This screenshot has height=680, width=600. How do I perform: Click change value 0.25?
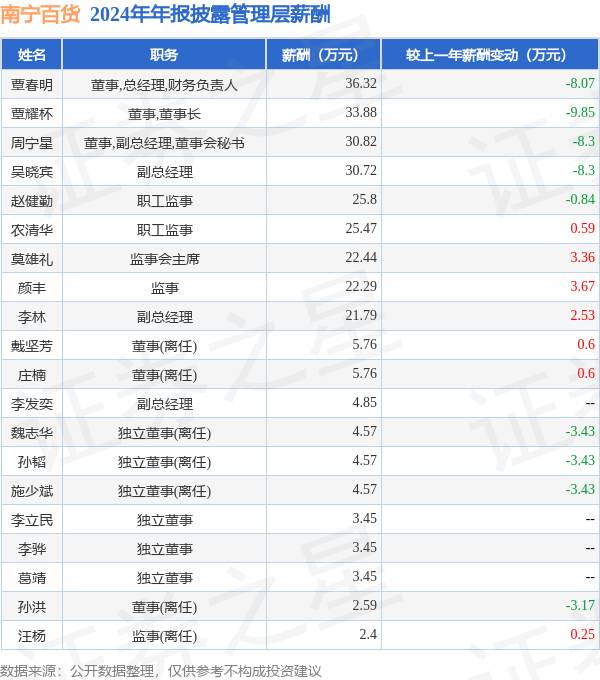click(x=582, y=634)
